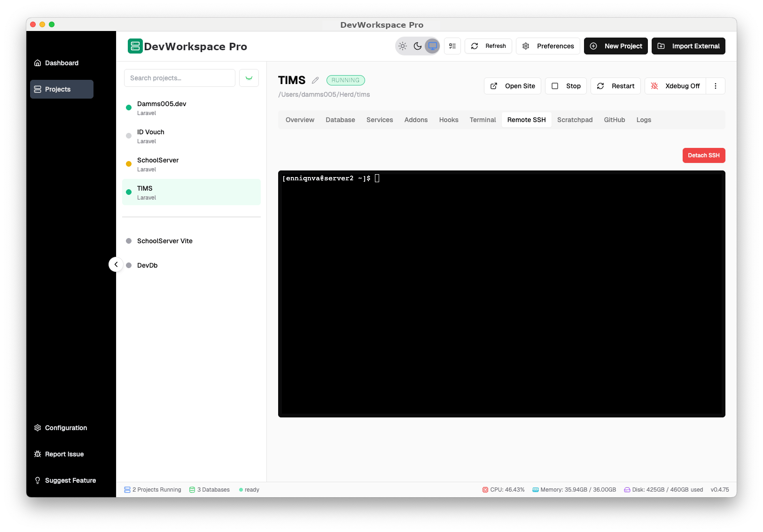Enable light theme with the sun toggle

click(403, 46)
